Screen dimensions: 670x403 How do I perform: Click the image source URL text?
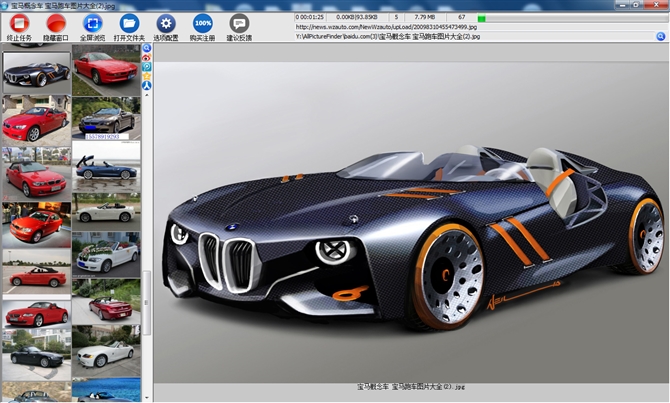pos(386,27)
